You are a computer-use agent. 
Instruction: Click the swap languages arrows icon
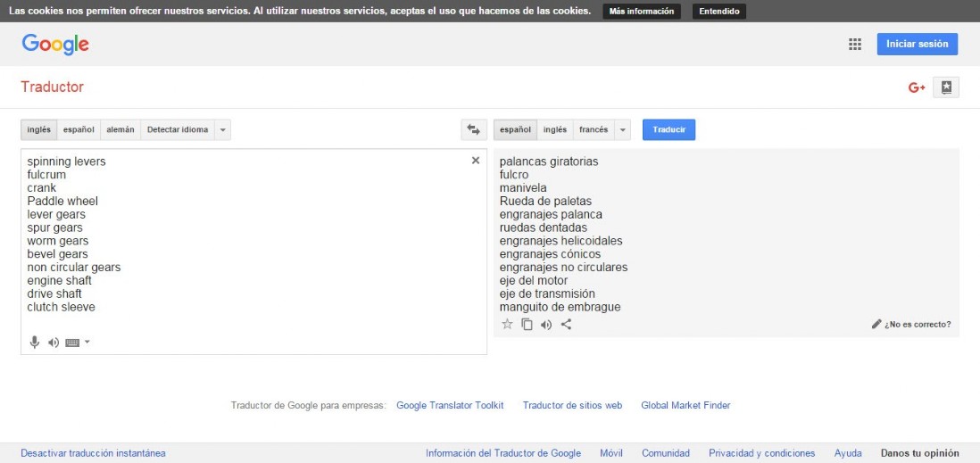[x=473, y=130]
